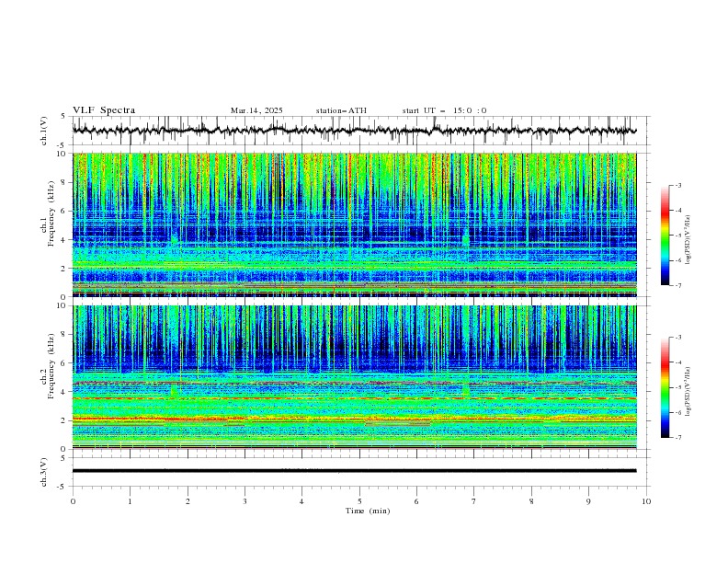Image resolution: width=728 pixels, height=563 pixels.
Task: Click the '-7' label on ch.2 color bar
Action: click(x=677, y=437)
